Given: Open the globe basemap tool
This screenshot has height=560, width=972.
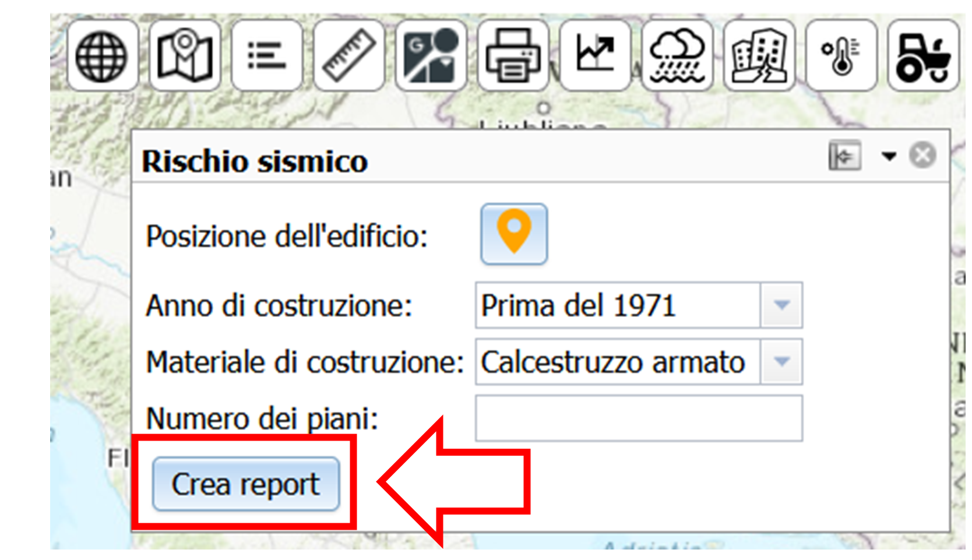Looking at the screenshot, I should (103, 55).
